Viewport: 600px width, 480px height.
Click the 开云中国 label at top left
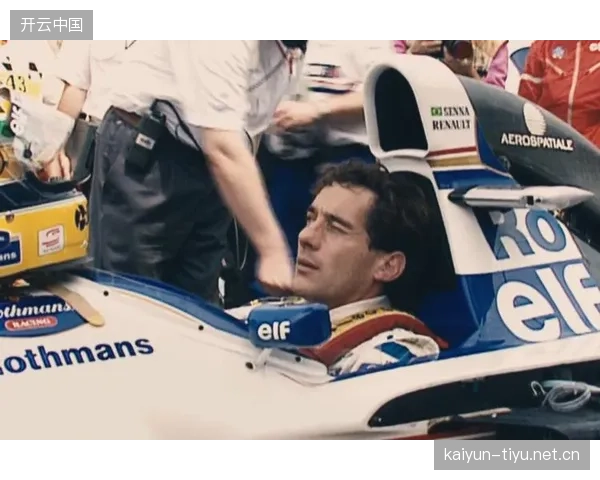[51, 25]
